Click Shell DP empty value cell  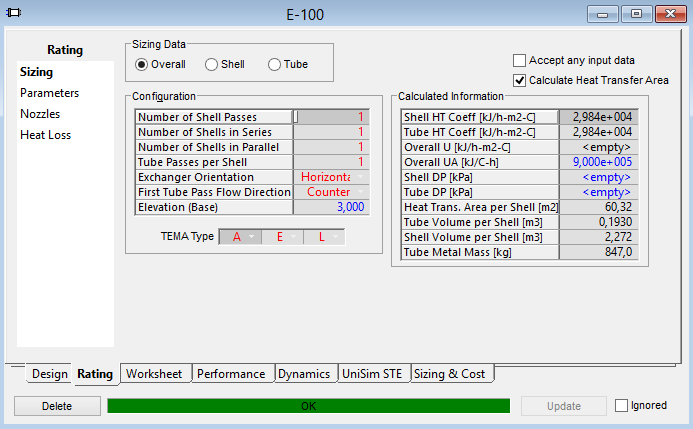click(598, 177)
